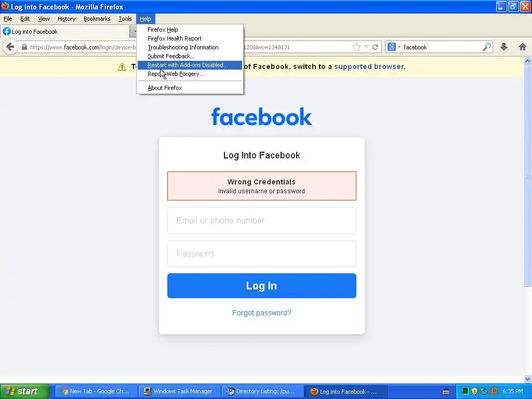This screenshot has height=399, width=532.
Task: Open the View menu
Action: pyautogui.click(x=44, y=19)
